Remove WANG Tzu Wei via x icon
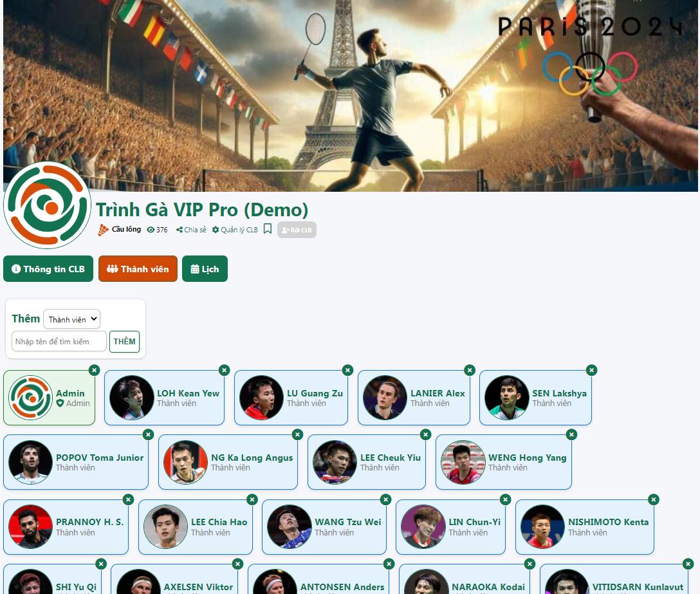The width and height of the screenshot is (700, 594). (x=386, y=499)
